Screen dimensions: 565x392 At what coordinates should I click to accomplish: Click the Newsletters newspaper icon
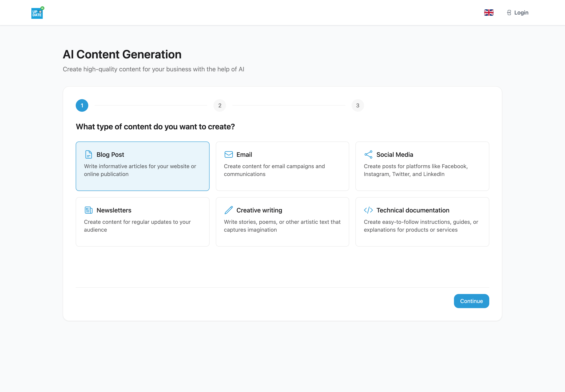pyautogui.click(x=88, y=210)
